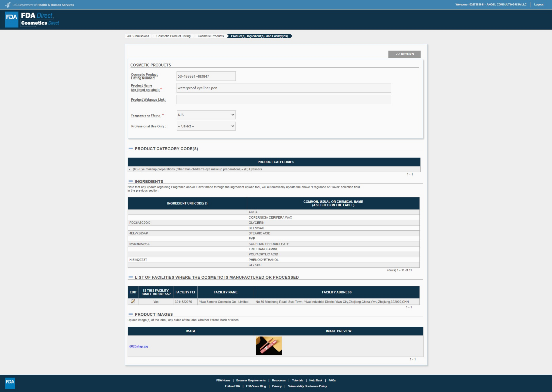
Task: Collapse the Ingredients section
Action: click(131, 181)
